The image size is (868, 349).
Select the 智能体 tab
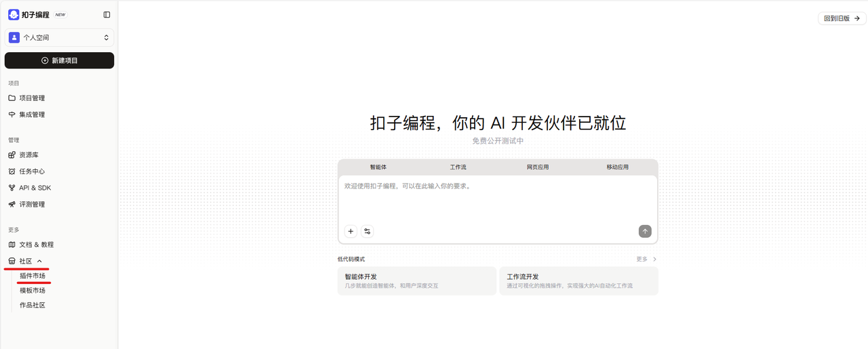(378, 167)
